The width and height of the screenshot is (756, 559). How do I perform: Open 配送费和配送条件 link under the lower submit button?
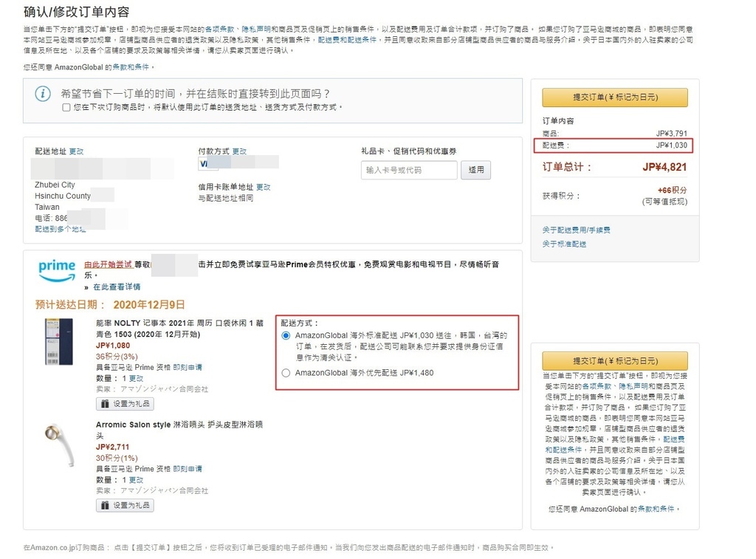click(615, 445)
